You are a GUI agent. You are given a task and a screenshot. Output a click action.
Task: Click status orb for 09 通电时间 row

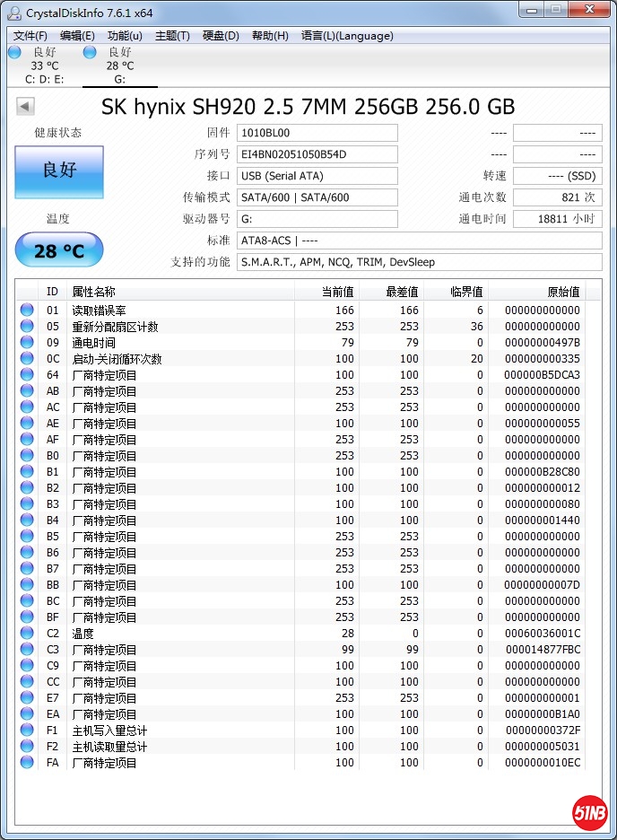27,343
